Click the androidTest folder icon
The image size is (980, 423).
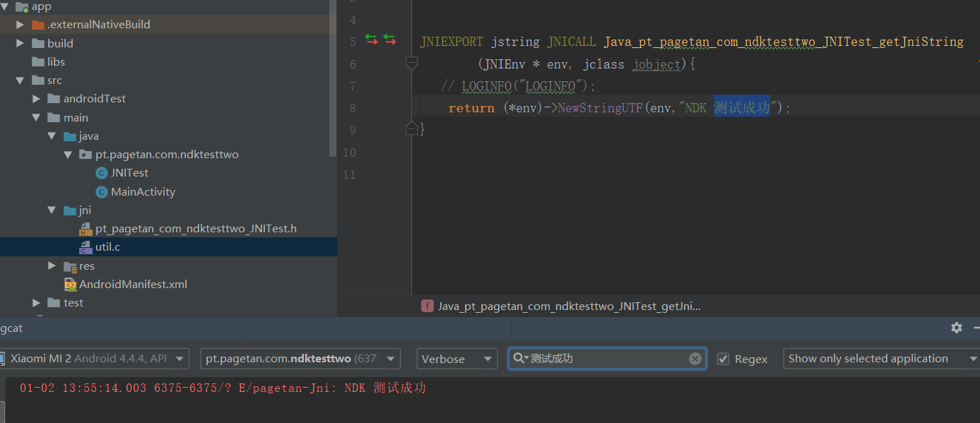pos(54,99)
